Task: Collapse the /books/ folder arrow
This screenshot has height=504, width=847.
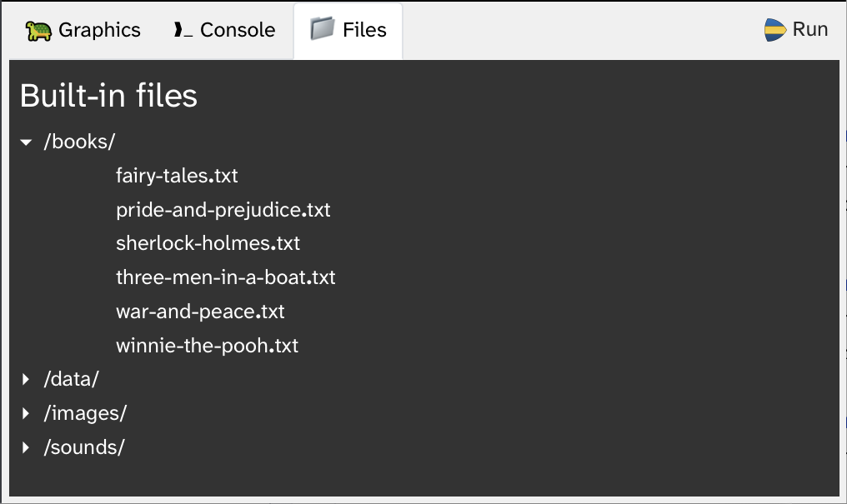Action: pos(26,142)
